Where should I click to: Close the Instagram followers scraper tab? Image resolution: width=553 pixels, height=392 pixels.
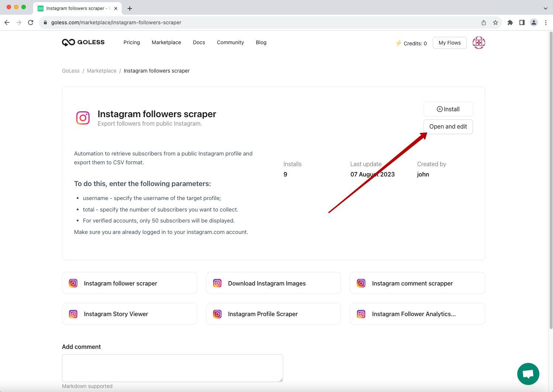tap(116, 8)
